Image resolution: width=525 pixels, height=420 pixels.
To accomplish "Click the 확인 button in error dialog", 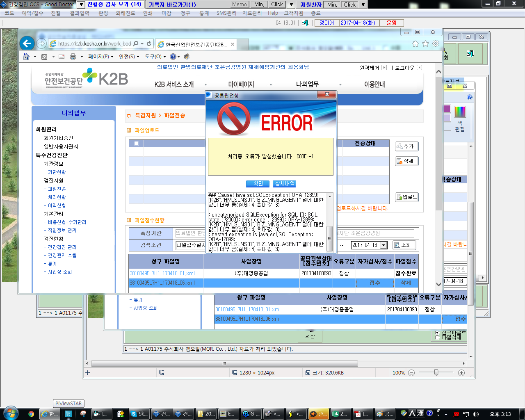I will (258, 184).
